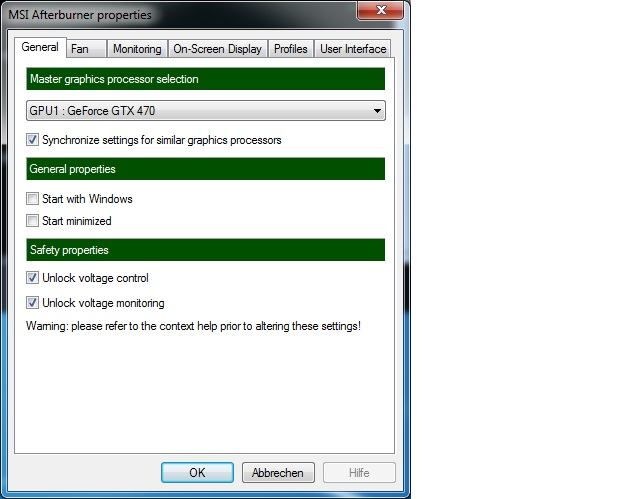The image size is (640, 499).
Task: Close the MSI Afterburner properties window
Action: (x=380, y=10)
